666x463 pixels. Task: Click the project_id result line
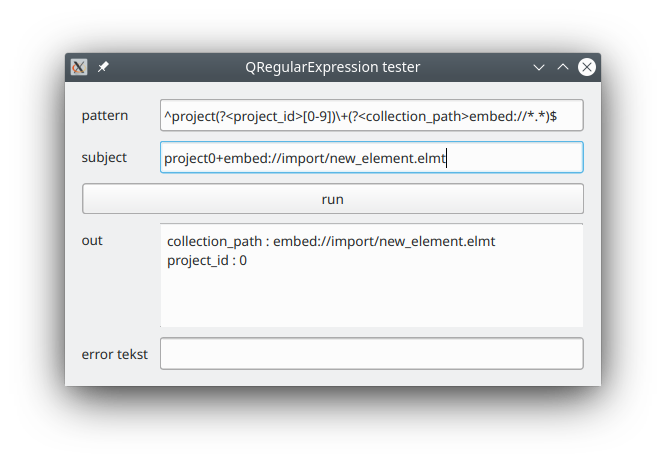(207, 260)
